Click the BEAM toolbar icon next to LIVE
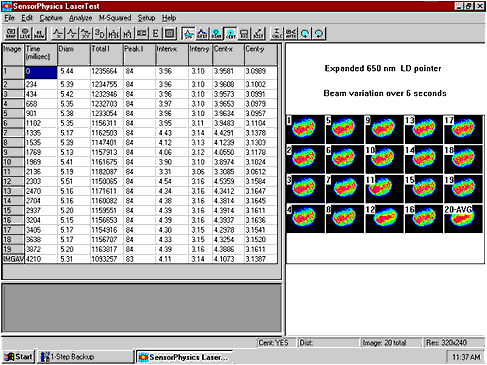The width and height of the screenshot is (487, 365). [x=39, y=33]
